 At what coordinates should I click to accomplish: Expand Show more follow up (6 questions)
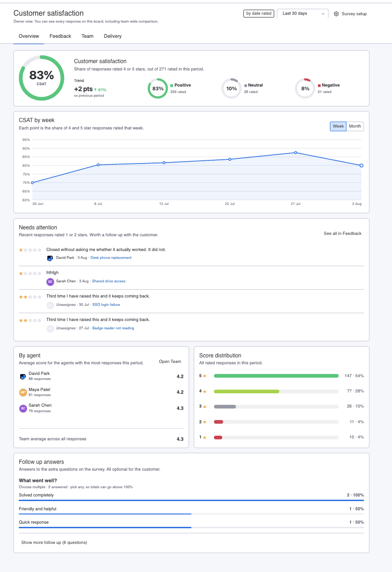coord(54,543)
